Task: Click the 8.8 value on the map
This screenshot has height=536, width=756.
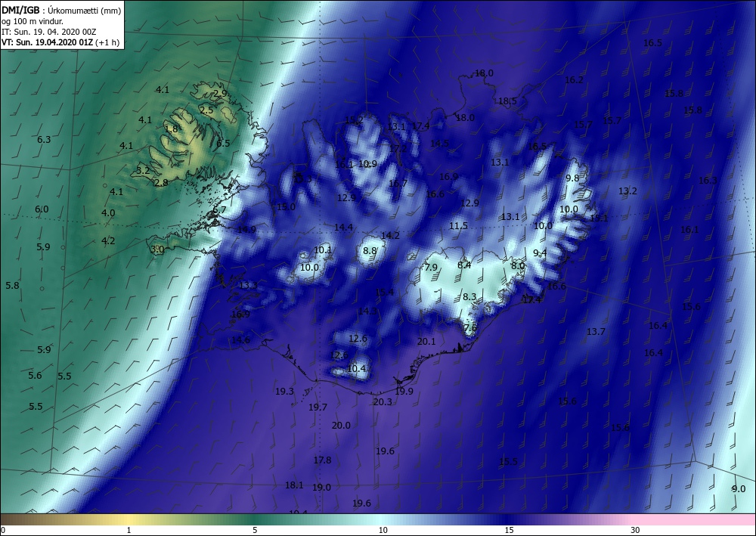Action: [370, 251]
